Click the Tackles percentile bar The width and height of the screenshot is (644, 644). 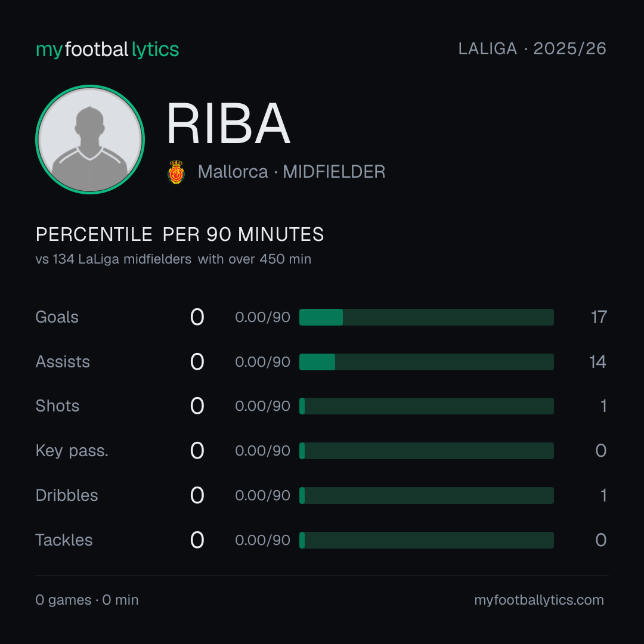click(x=426, y=540)
